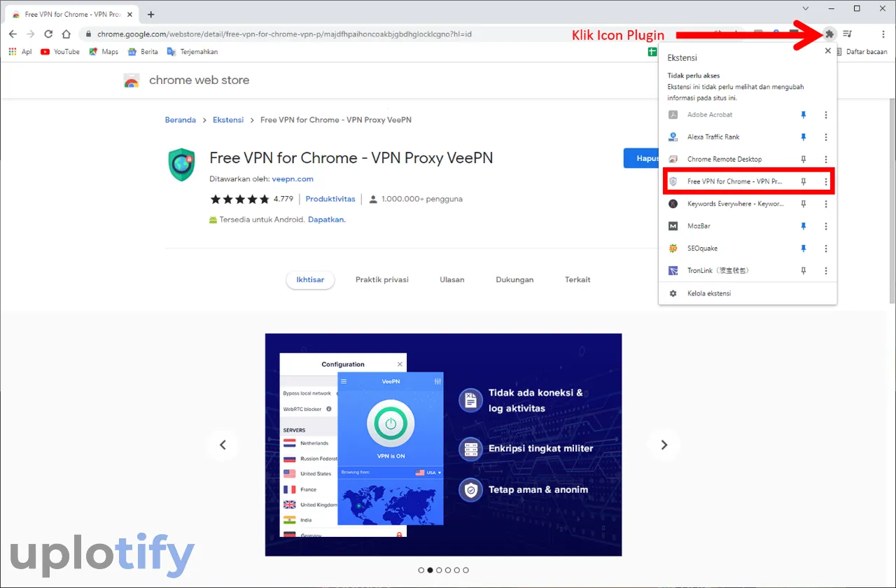Image resolution: width=896 pixels, height=588 pixels.
Task: Open the Berita bookmark
Action: 143,52
